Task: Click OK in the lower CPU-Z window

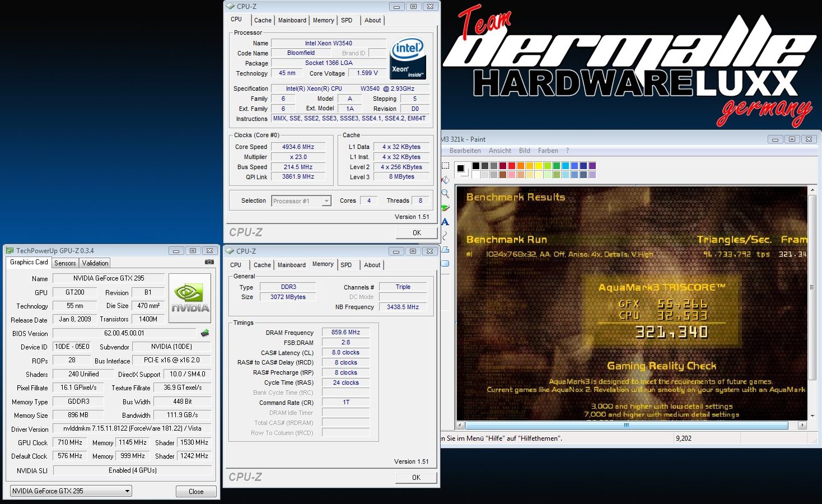Action: pos(416,477)
